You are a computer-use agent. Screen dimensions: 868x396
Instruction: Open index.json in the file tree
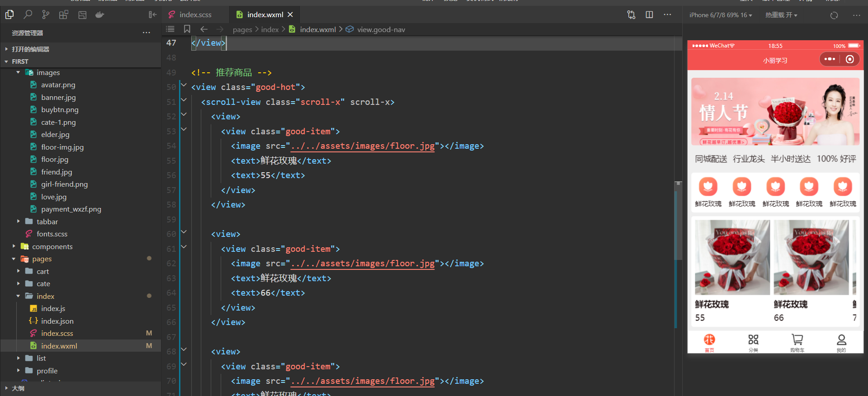[x=57, y=321]
